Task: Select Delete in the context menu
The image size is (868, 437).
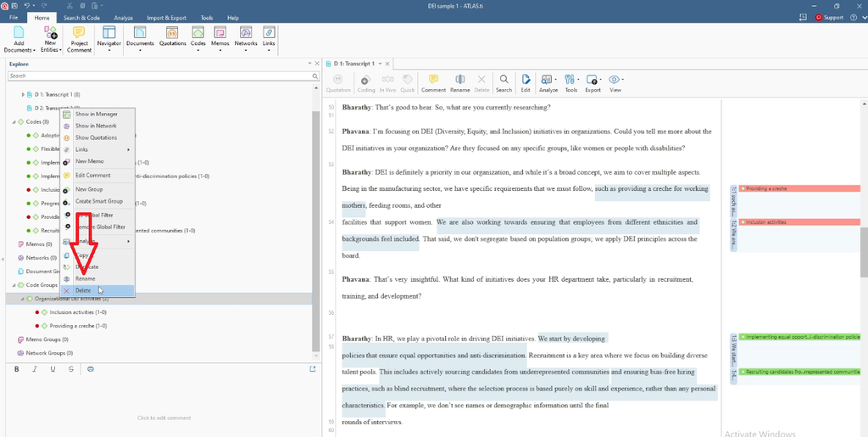Action: pos(97,291)
